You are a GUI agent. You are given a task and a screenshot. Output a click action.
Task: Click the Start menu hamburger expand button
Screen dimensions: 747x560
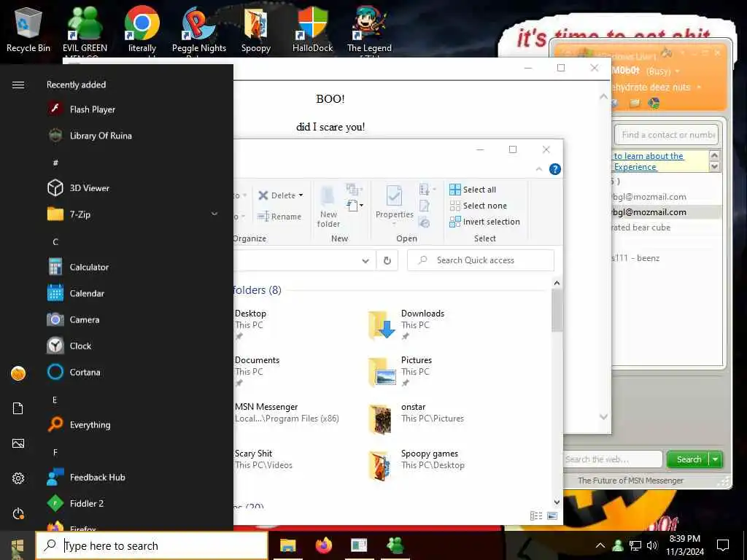[x=18, y=85]
